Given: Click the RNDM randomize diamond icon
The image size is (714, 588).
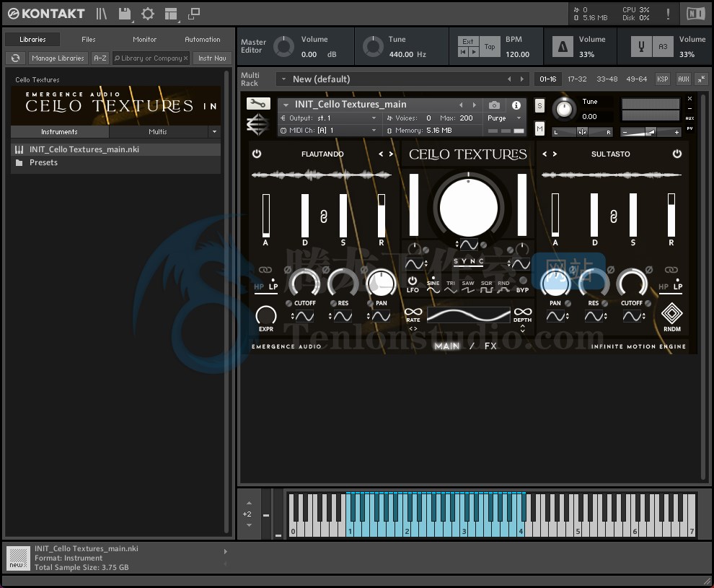Looking at the screenshot, I should tap(671, 313).
